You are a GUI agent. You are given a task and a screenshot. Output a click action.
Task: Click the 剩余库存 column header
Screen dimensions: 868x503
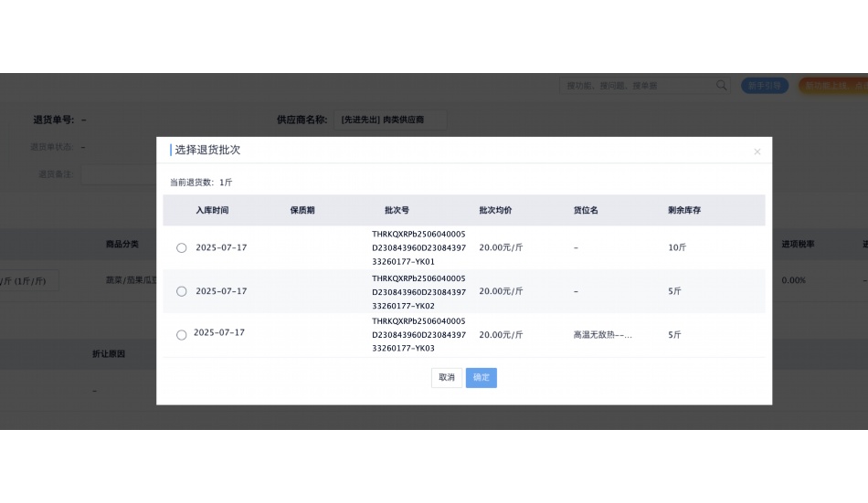[684, 211]
